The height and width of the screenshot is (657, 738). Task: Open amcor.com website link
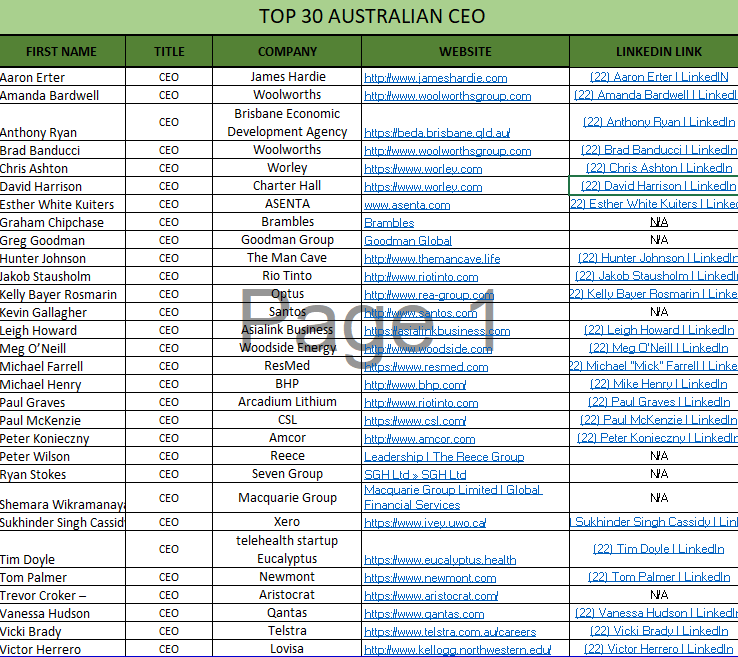420,439
